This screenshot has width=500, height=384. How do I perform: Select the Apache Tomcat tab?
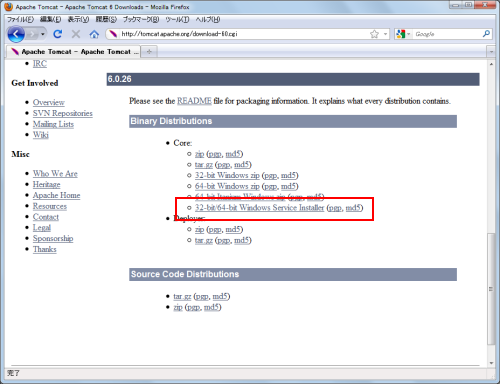click(75, 52)
